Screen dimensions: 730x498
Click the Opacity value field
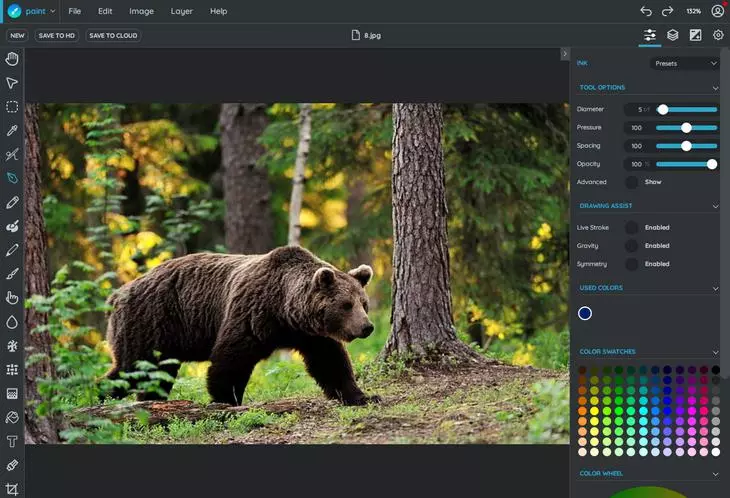pyautogui.click(x=639, y=164)
